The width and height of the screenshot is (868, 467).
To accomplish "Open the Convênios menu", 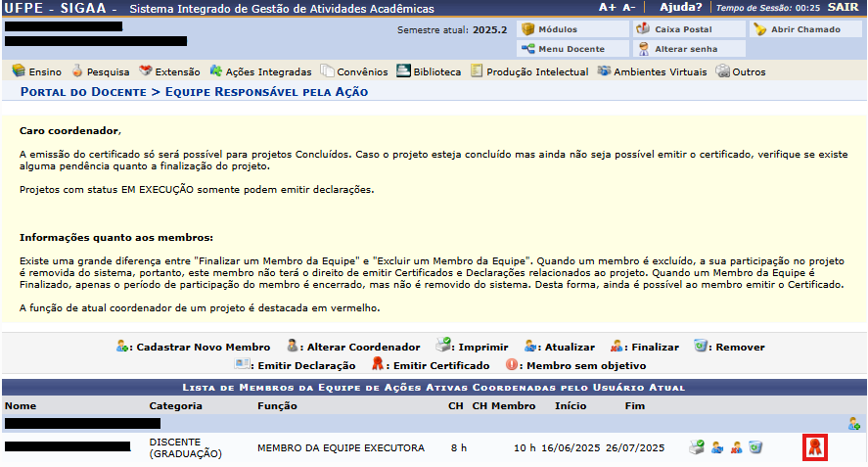I will click(x=355, y=71).
